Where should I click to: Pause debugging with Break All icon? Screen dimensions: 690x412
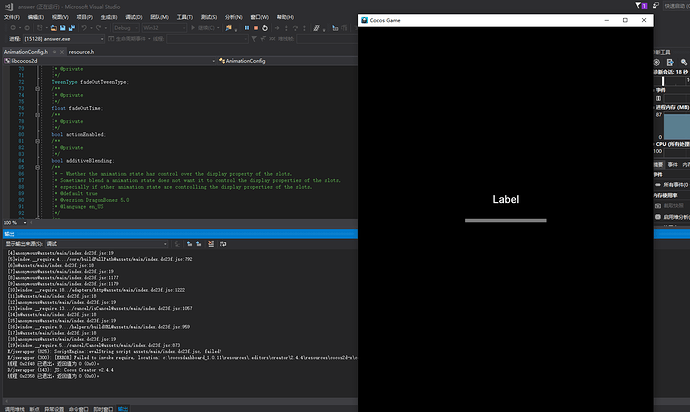pos(247,28)
